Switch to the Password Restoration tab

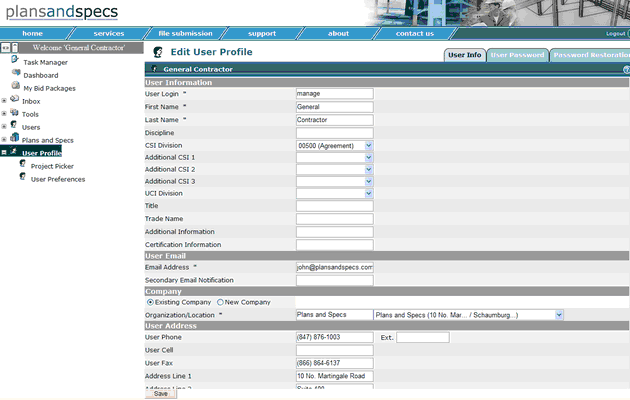(x=590, y=55)
